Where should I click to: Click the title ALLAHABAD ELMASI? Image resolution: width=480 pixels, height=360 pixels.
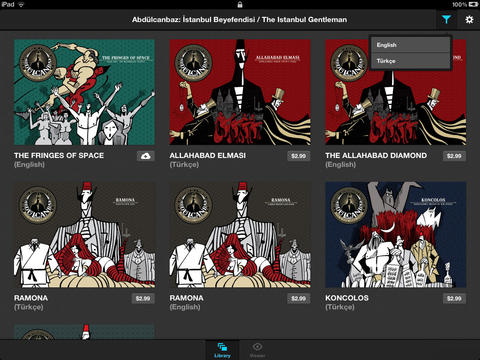[x=208, y=155]
